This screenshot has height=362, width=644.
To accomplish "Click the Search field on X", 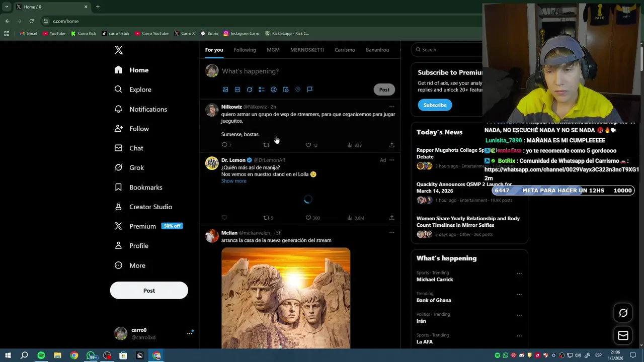I will [x=448, y=49].
